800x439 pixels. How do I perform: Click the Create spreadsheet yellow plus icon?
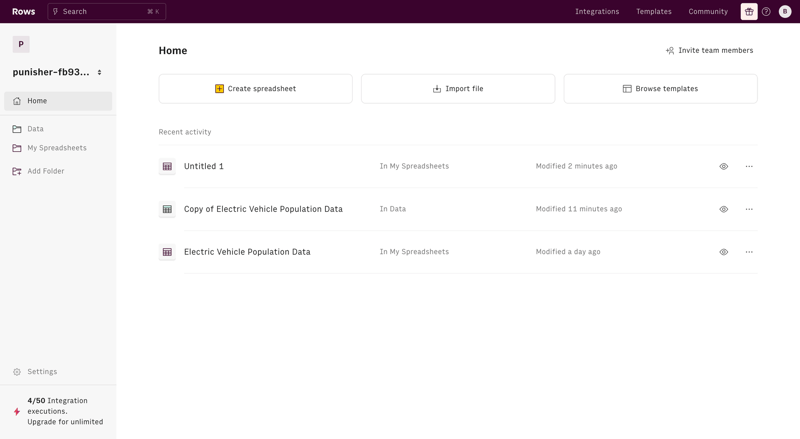click(x=219, y=89)
